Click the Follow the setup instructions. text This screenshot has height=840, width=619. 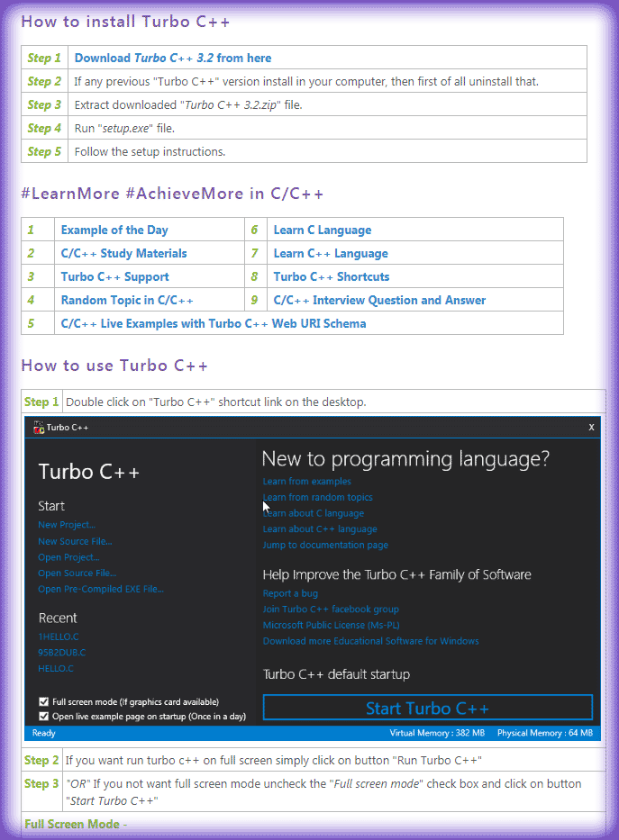[x=150, y=151]
